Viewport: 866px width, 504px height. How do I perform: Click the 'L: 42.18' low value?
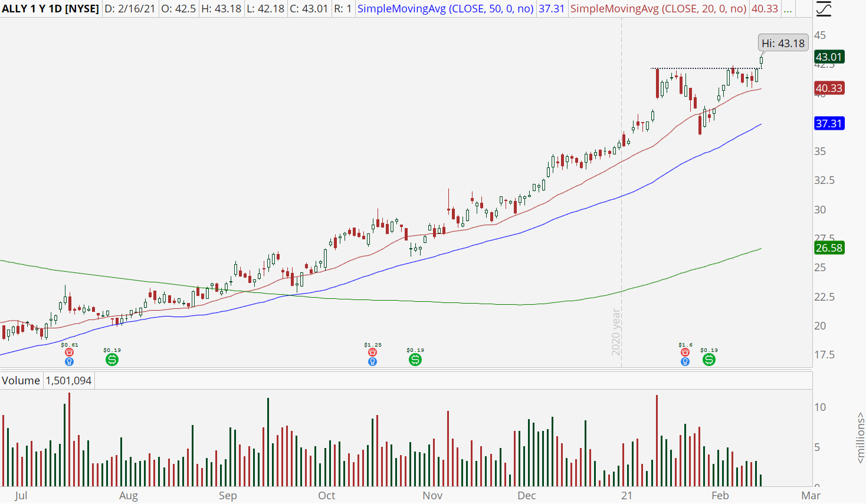pos(265,9)
